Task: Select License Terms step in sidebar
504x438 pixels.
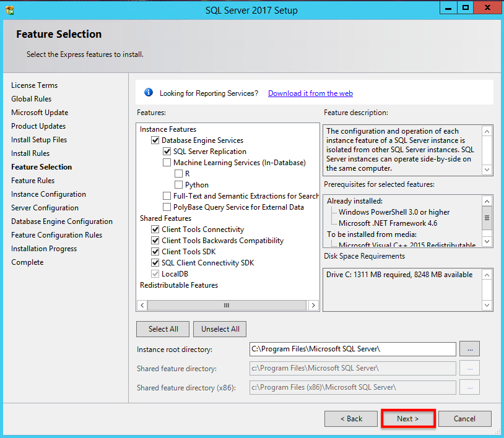Action: [x=35, y=85]
